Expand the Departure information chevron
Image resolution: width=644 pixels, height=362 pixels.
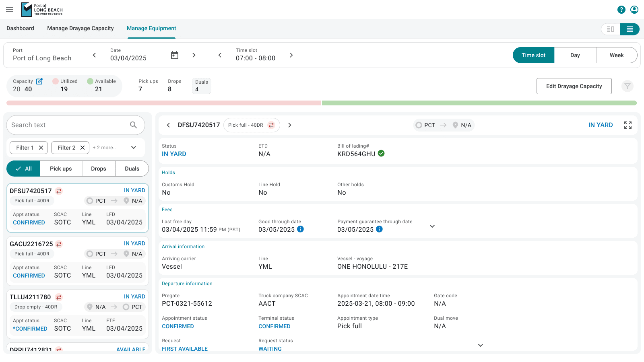tap(481, 345)
